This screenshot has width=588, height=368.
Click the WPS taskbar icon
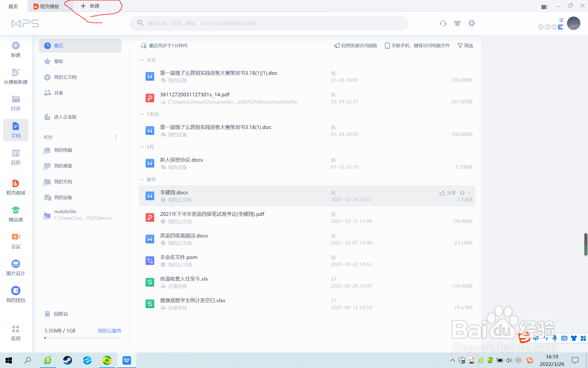[x=127, y=360]
